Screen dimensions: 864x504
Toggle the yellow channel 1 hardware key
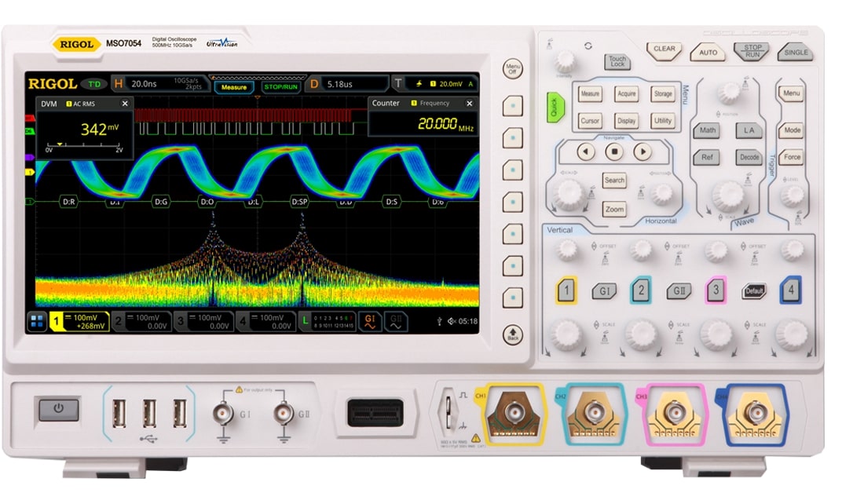[x=566, y=290]
